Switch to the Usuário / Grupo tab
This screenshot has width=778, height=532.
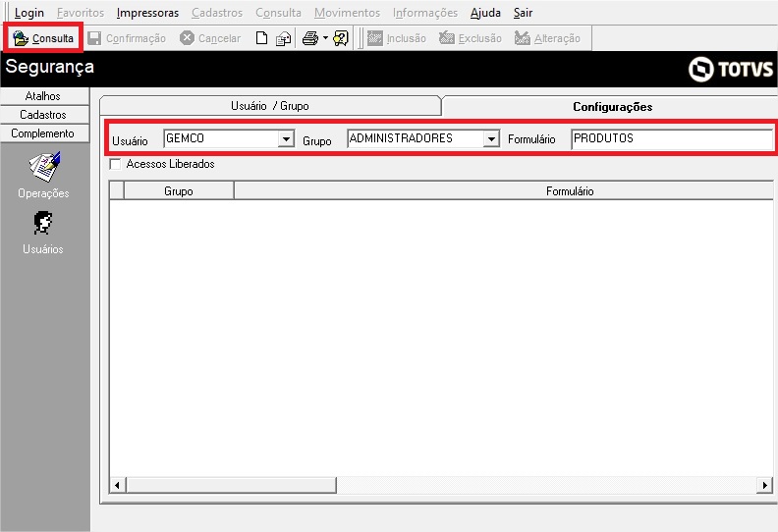[x=270, y=106]
